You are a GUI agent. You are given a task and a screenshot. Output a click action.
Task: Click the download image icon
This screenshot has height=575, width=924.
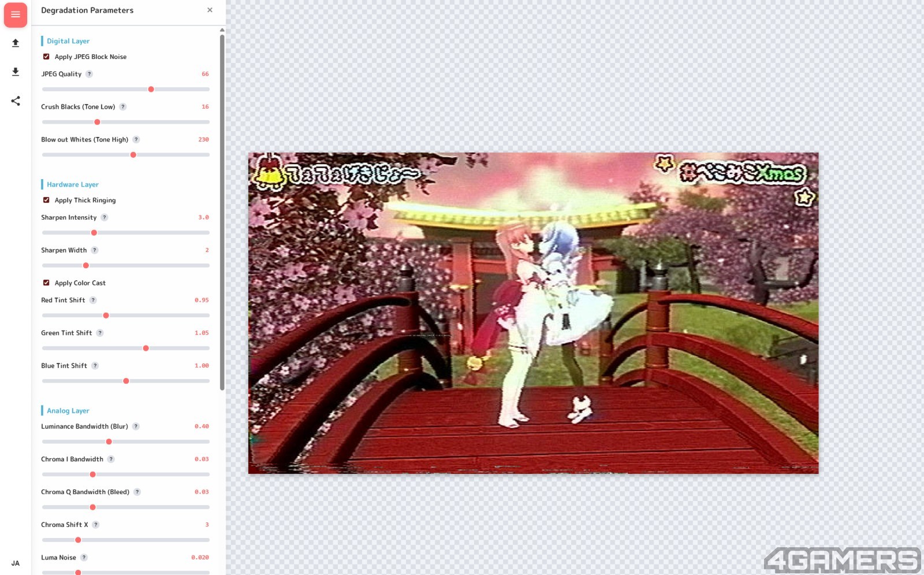[16, 72]
